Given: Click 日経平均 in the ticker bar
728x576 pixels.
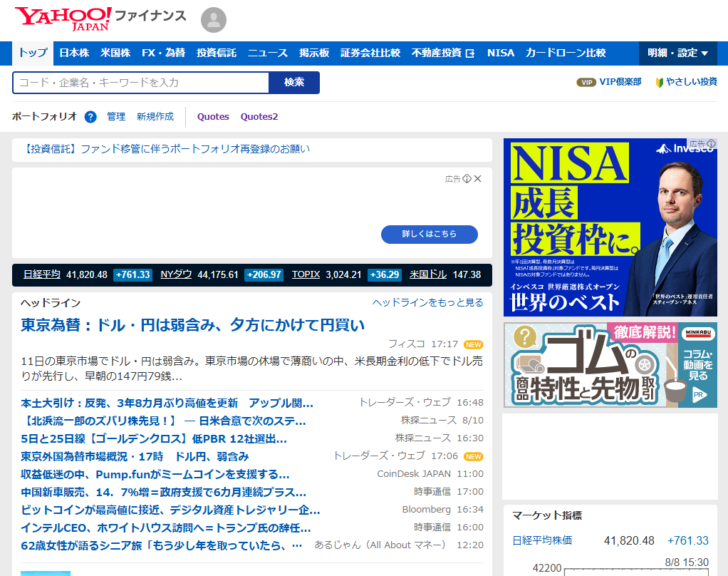Looking at the screenshot, I should pyautogui.click(x=42, y=274).
